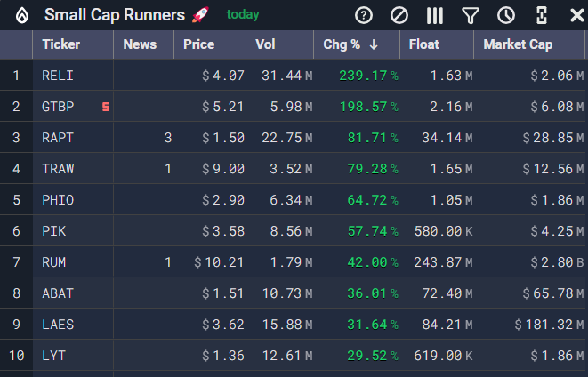The image size is (588, 377).
Task: Click the 239.17 % change value
Action: point(368,76)
